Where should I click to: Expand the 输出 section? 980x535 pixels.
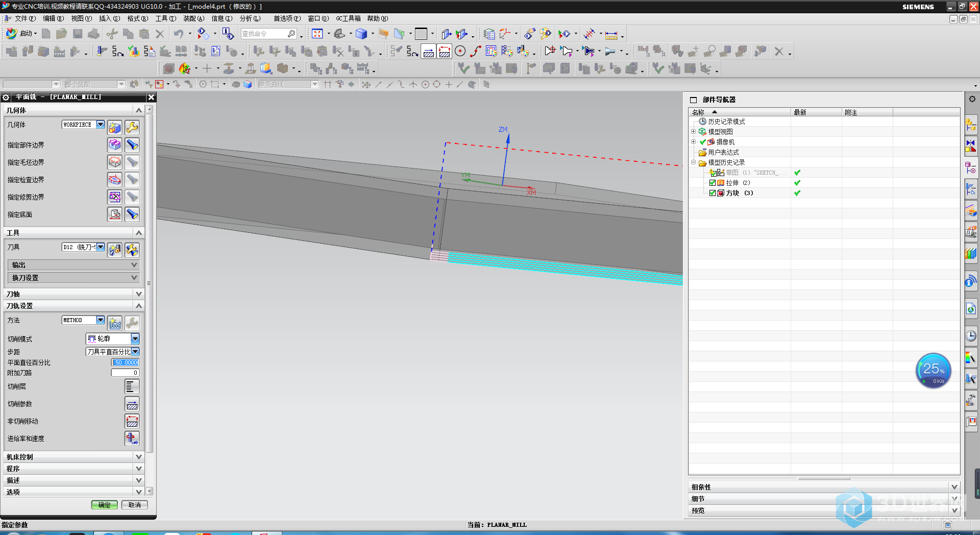pyautogui.click(x=74, y=265)
